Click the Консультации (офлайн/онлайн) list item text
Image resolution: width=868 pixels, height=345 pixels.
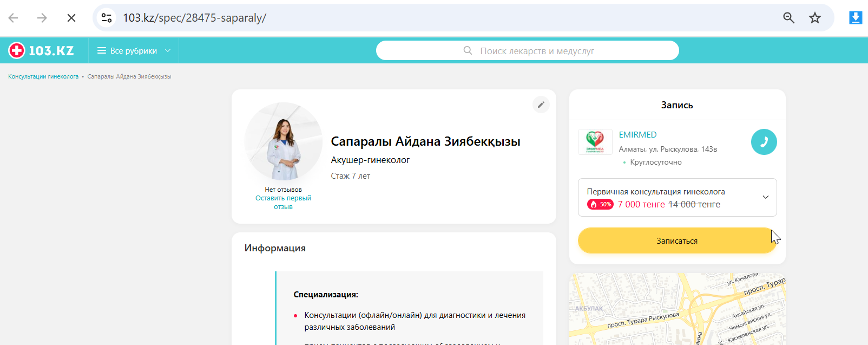[415, 321]
